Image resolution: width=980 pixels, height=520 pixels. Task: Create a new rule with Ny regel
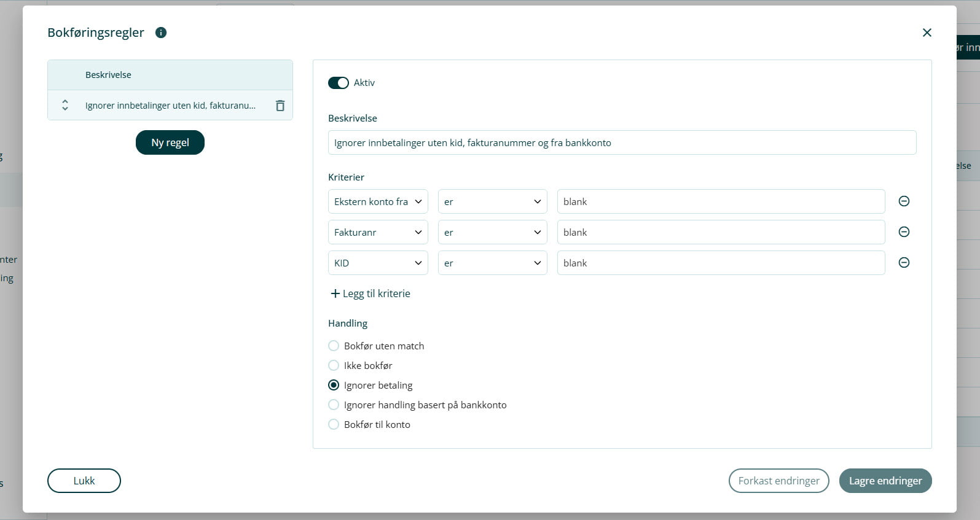(170, 142)
